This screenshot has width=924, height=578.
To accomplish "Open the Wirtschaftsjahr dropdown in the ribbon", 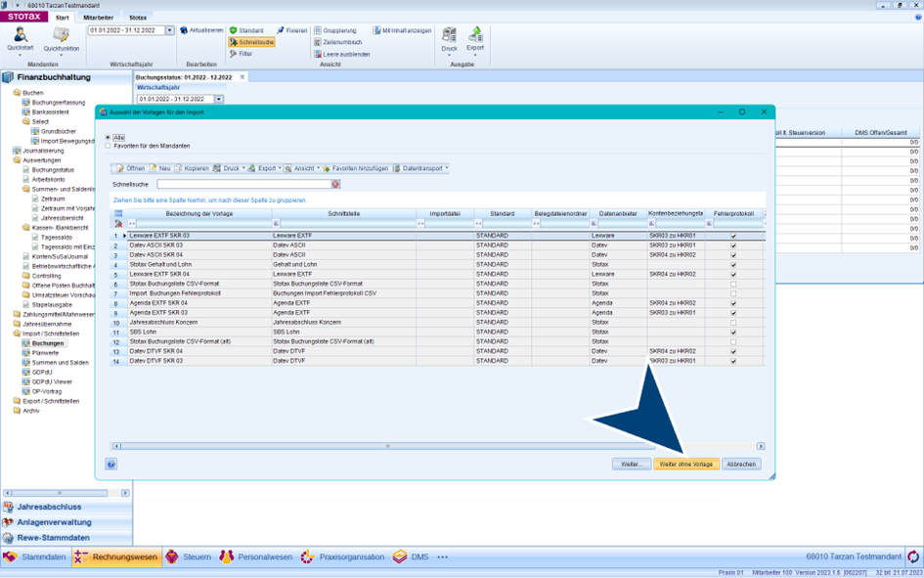I will 170,30.
